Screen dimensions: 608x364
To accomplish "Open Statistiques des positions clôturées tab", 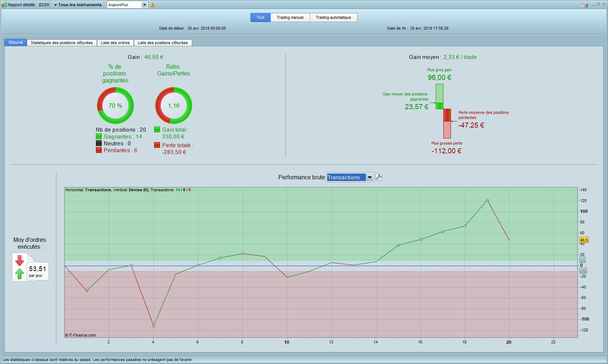I will (62, 43).
